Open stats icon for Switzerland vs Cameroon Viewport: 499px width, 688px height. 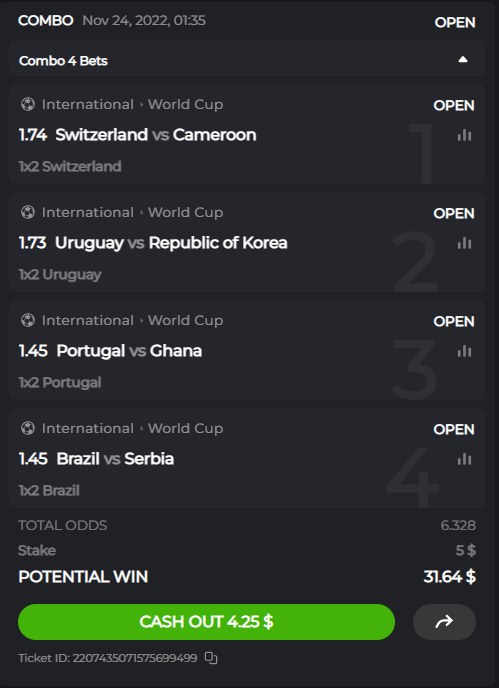click(x=464, y=136)
